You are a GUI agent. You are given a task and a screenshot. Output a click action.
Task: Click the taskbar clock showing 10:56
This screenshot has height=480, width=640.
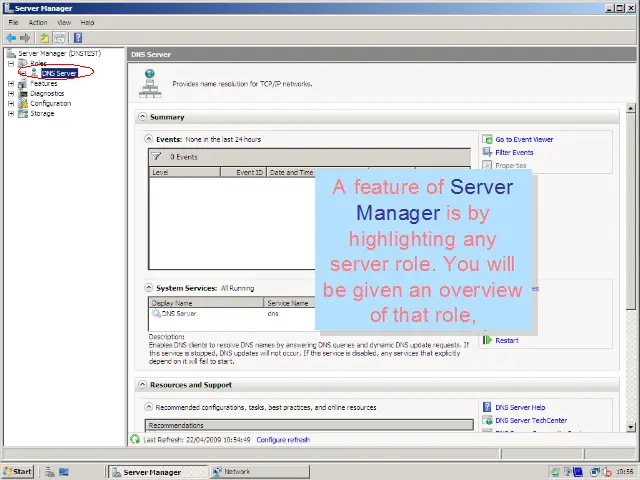(x=625, y=472)
